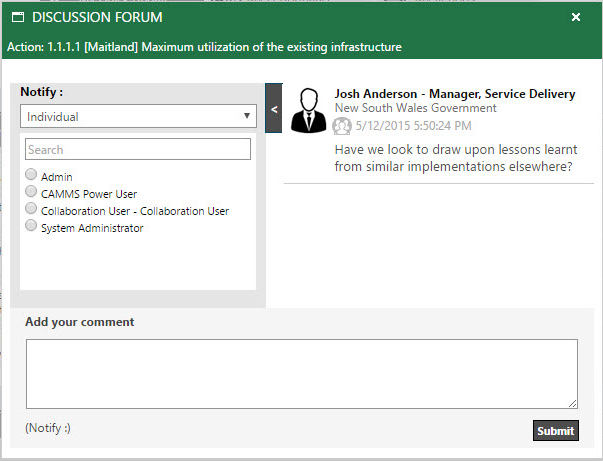Select System Administrator radio button
Screen dimensions: 603x461
click(x=31, y=226)
